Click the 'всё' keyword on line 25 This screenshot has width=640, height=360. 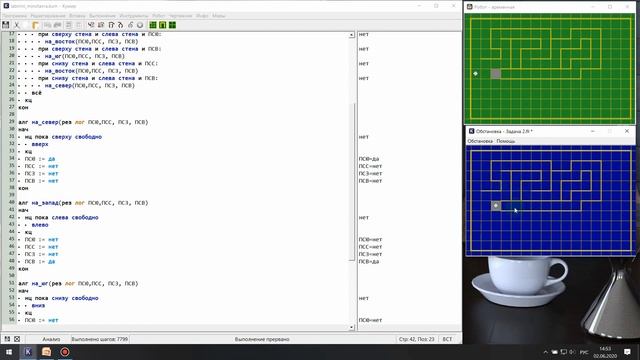pyautogui.click(x=36, y=93)
